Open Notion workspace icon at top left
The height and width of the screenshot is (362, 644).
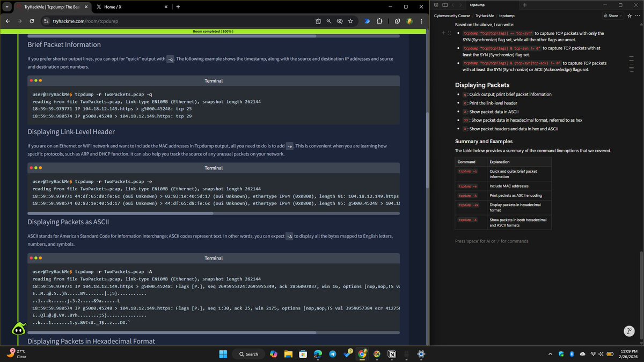tap(437, 5)
